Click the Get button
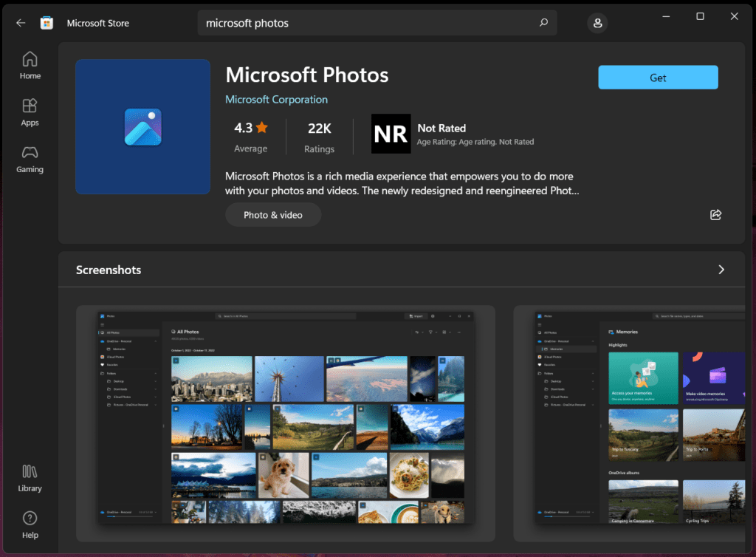 tap(658, 77)
